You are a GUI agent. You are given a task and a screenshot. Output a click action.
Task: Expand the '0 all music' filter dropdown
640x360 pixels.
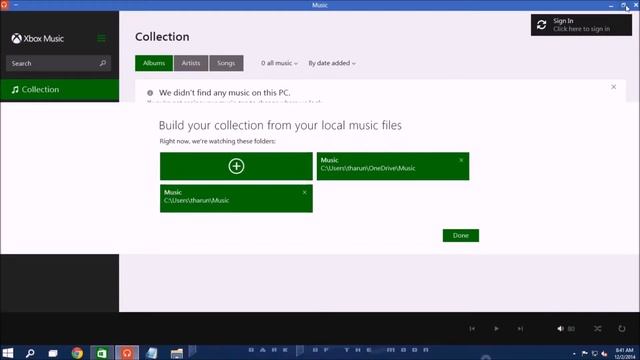point(279,63)
